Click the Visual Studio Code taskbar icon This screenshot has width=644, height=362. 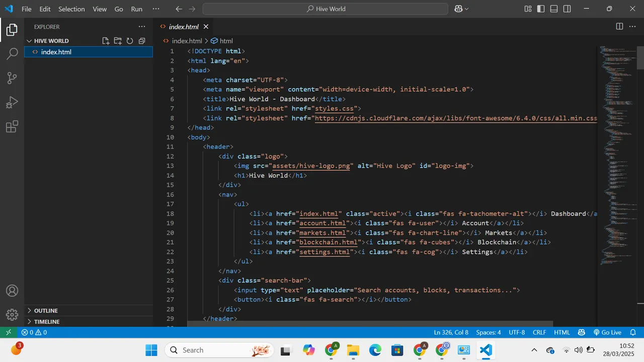point(486,350)
